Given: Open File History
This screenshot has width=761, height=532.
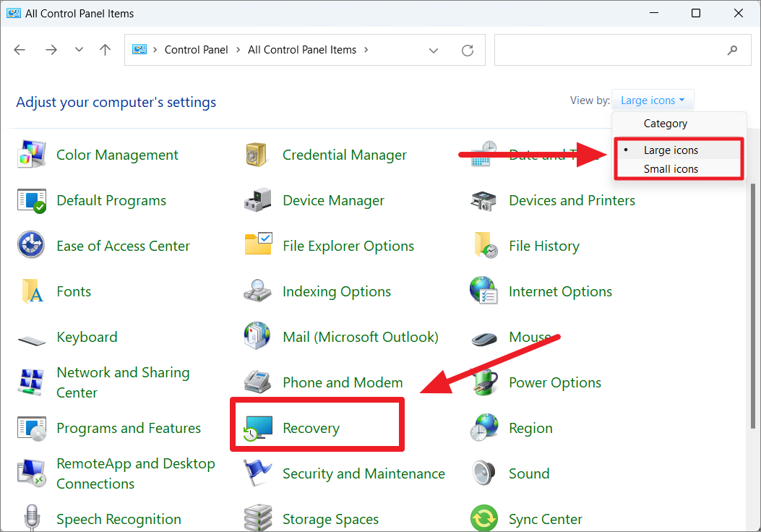Looking at the screenshot, I should coord(543,246).
